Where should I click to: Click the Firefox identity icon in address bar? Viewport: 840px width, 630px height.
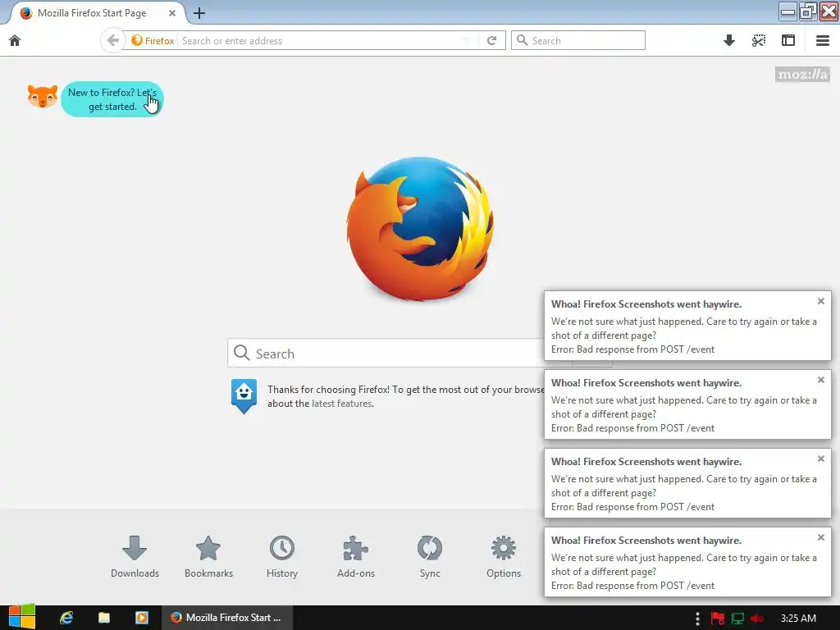pyautogui.click(x=137, y=41)
